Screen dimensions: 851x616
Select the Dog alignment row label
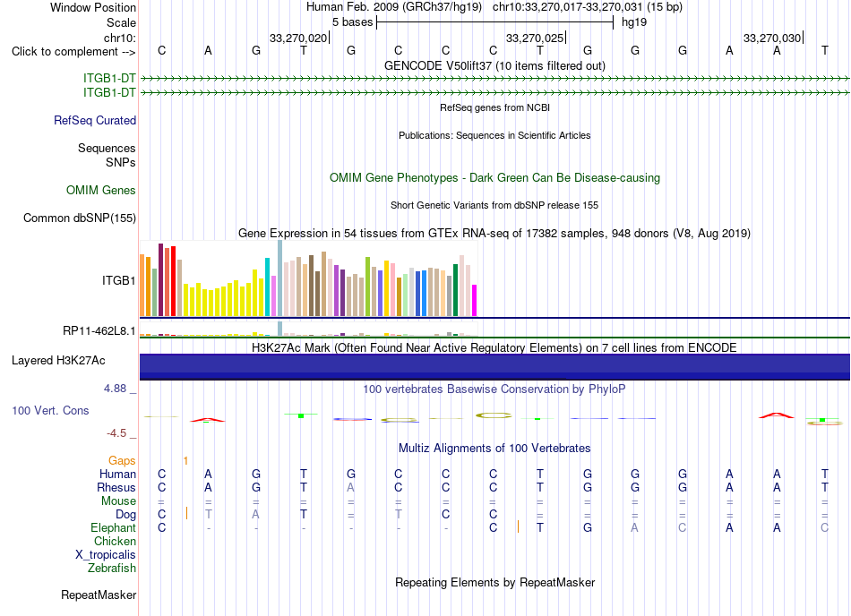(125, 514)
